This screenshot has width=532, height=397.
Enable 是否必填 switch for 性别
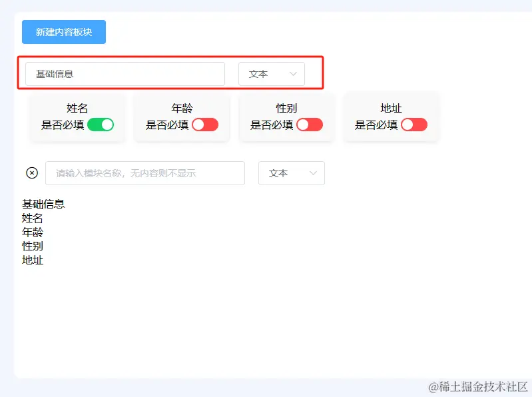[x=310, y=125]
